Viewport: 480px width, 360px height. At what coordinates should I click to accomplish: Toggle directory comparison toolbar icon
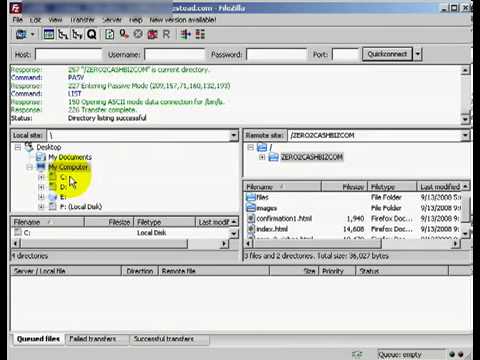pyautogui.click(x=200, y=34)
